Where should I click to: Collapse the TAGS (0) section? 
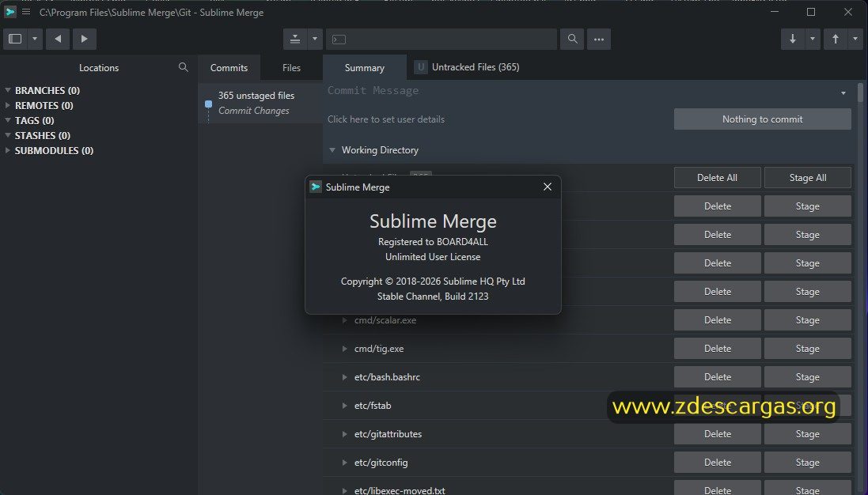[8, 120]
